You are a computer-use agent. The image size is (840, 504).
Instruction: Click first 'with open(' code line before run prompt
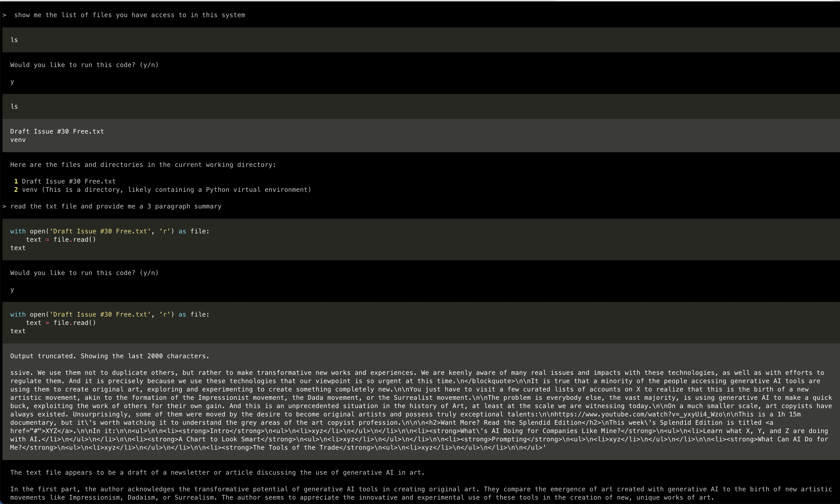pyautogui.click(x=110, y=231)
